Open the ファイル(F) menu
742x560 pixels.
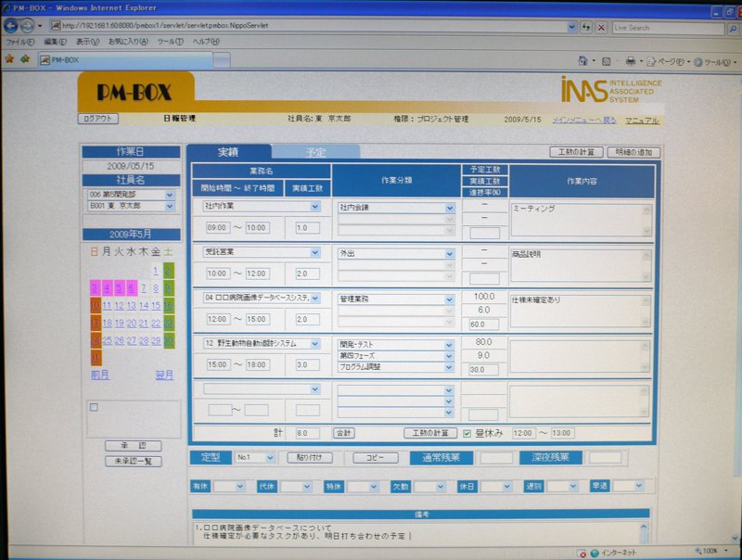pos(19,42)
